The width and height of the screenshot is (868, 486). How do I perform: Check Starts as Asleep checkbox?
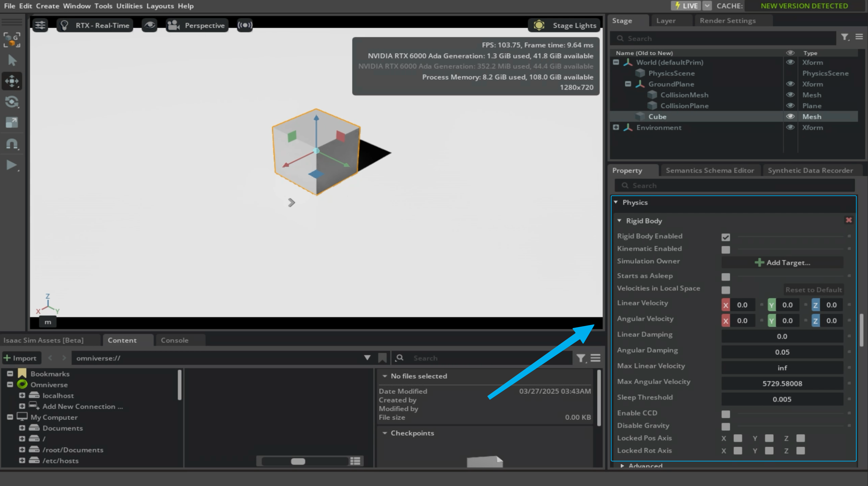[x=726, y=277]
